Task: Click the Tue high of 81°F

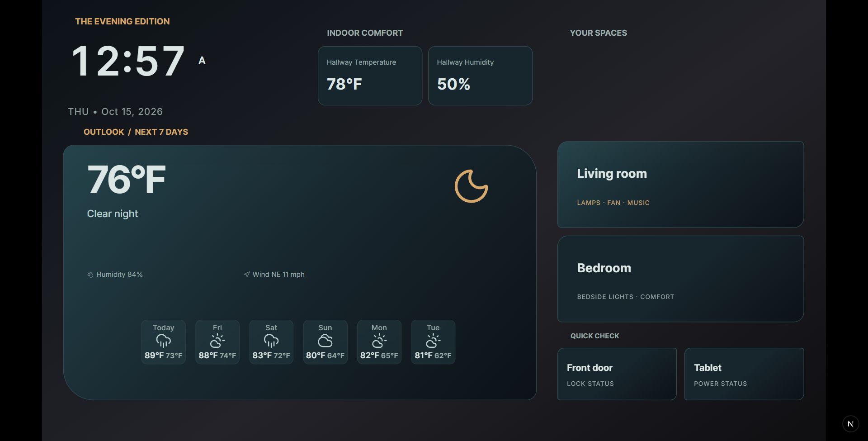Action: (x=424, y=356)
